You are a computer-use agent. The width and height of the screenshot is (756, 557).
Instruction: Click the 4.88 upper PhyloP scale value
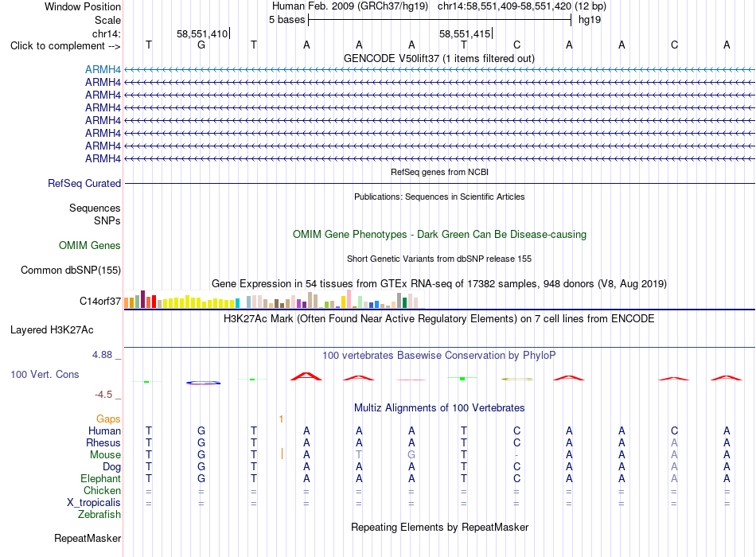[102, 355]
